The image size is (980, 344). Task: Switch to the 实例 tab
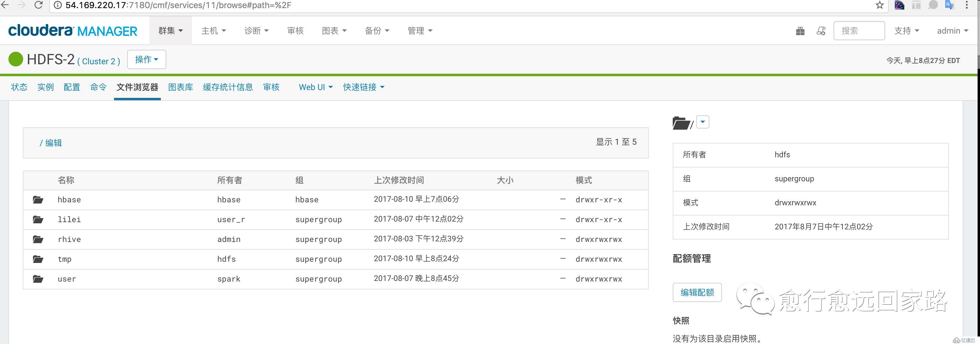pyautogui.click(x=45, y=87)
